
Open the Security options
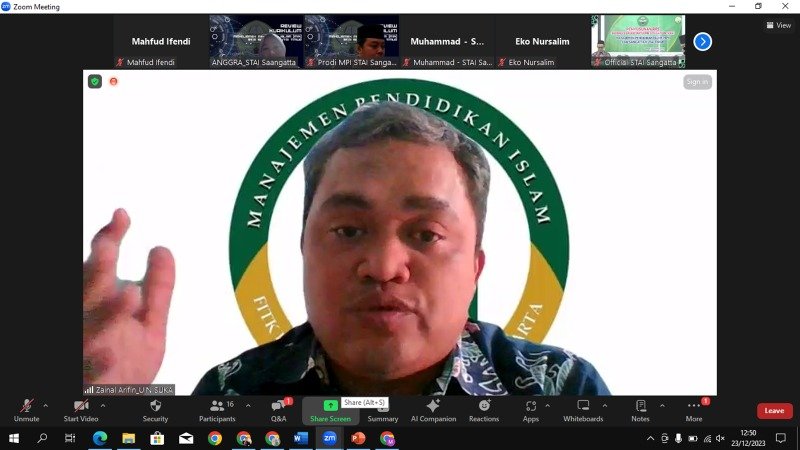point(155,410)
